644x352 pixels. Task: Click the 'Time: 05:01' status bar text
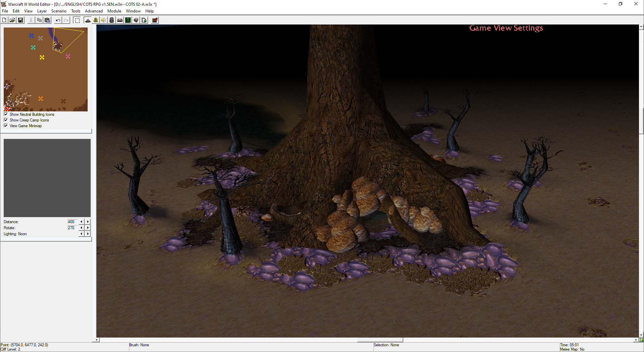(x=569, y=345)
